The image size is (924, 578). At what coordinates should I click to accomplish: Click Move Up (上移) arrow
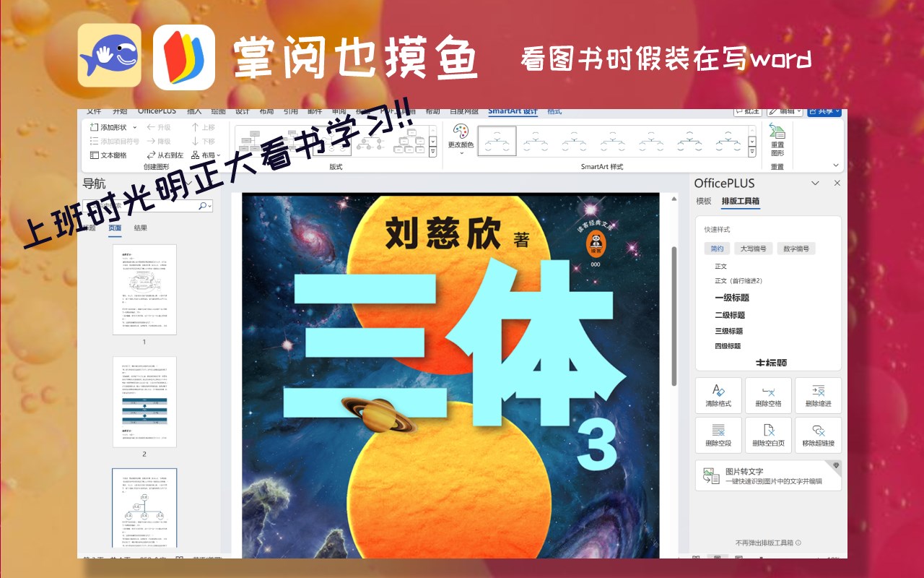pyautogui.click(x=204, y=127)
